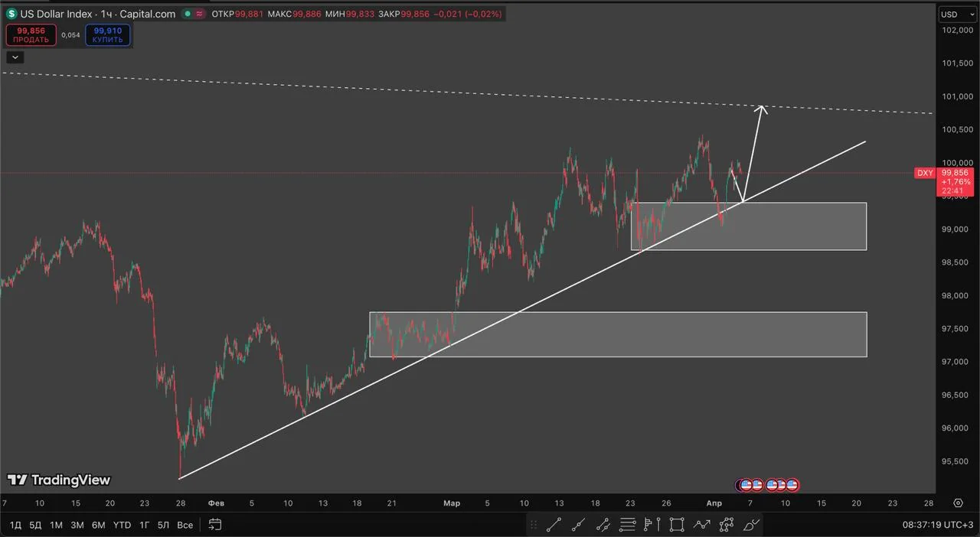Select the Все full time range
This screenshot has height=537, width=980.
point(185,525)
